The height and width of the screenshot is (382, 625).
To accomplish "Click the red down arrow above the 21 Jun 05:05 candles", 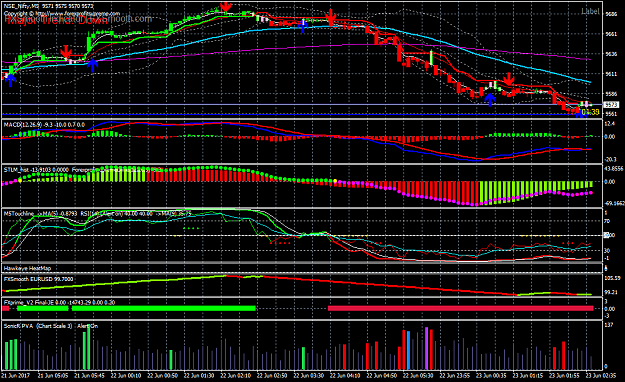I will click(66, 52).
